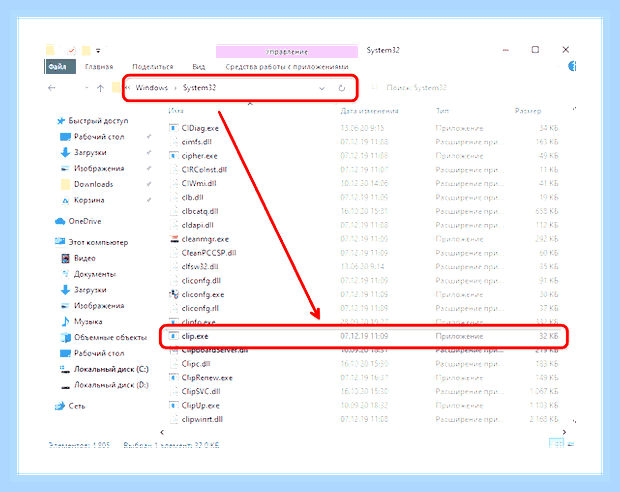Screen dimensions: 620x492
Task: Select the cipher.exe file icon
Action: [x=174, y=156]
